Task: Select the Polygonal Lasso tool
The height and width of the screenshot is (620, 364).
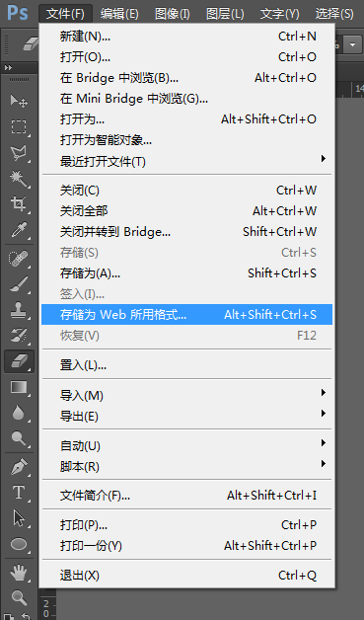Action: coord(19,153)
